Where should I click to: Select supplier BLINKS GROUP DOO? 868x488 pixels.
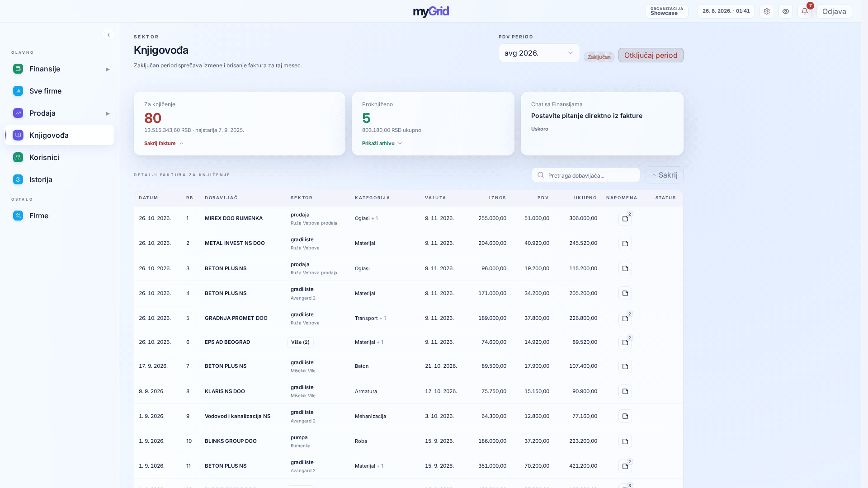coord(231,441)
